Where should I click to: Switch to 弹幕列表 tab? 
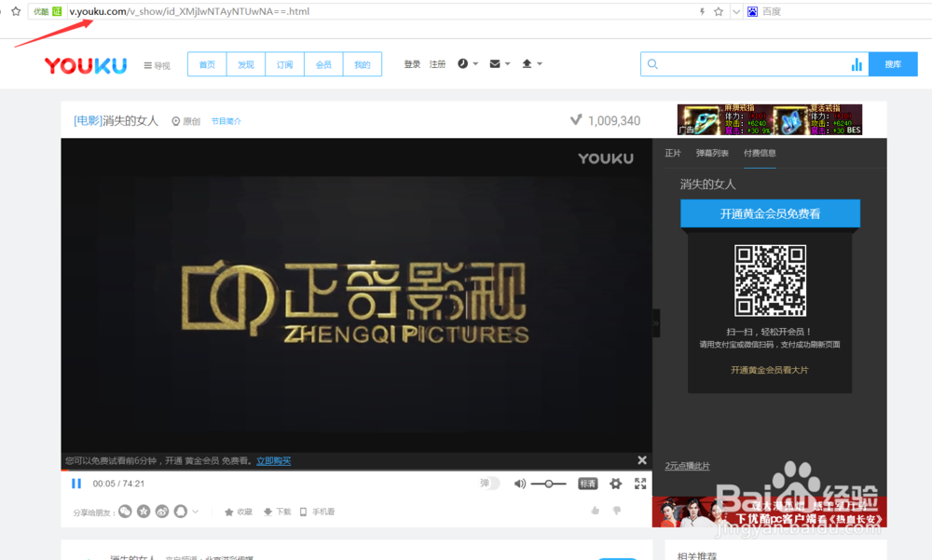[x=712, y=153]
